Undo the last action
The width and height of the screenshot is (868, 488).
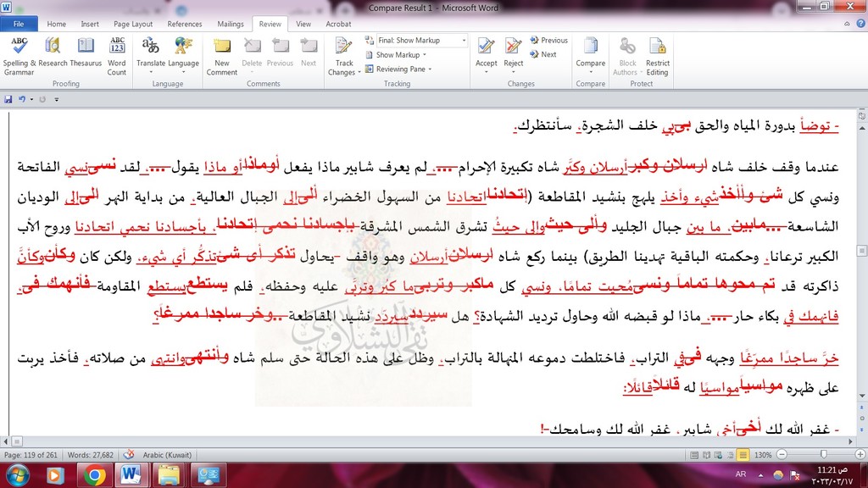[x=21, y=100]
